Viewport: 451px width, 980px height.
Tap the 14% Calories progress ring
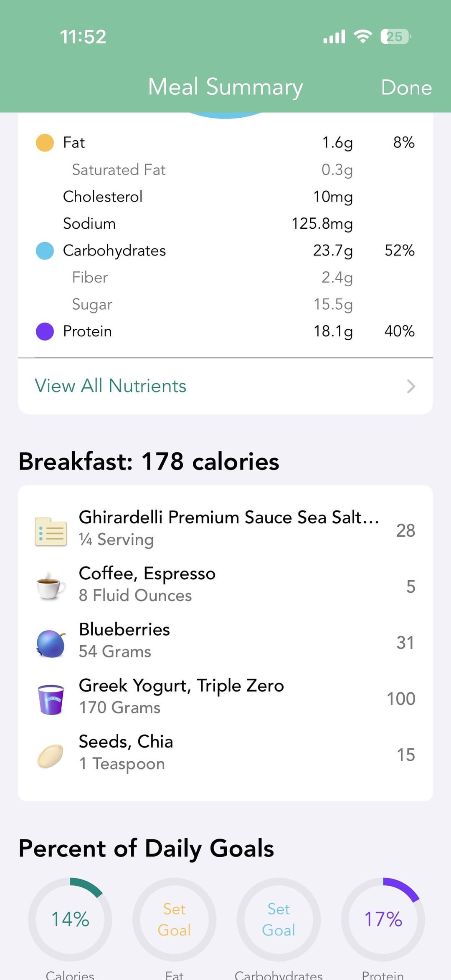point(70,919)
